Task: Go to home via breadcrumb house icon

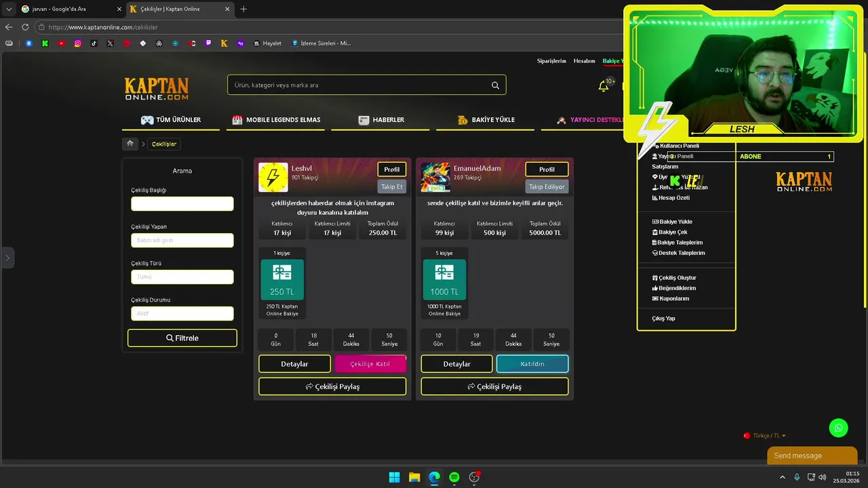Action: coord(130,144)
